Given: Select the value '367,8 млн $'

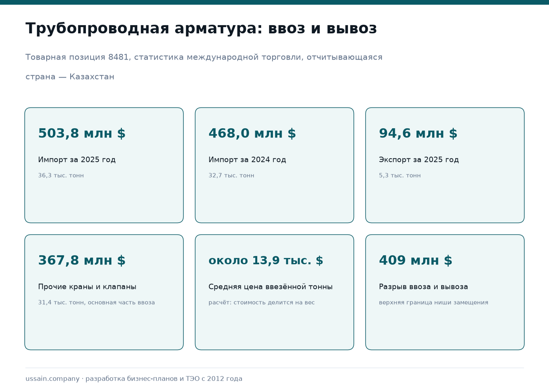Looking at the screenshot, I should [x=82, y=260].
